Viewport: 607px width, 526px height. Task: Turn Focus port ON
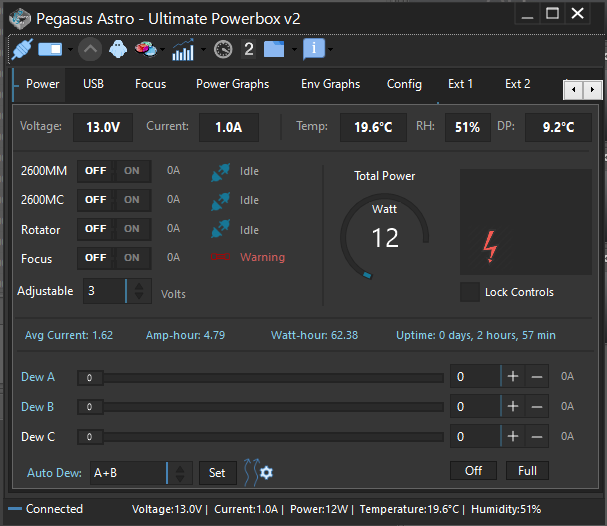tap(132, 258)
